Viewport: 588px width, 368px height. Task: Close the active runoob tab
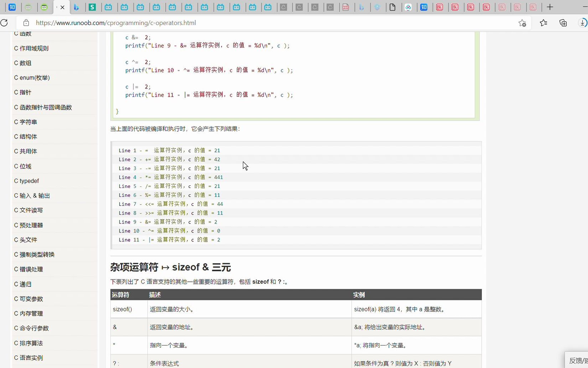pos(62,7)
